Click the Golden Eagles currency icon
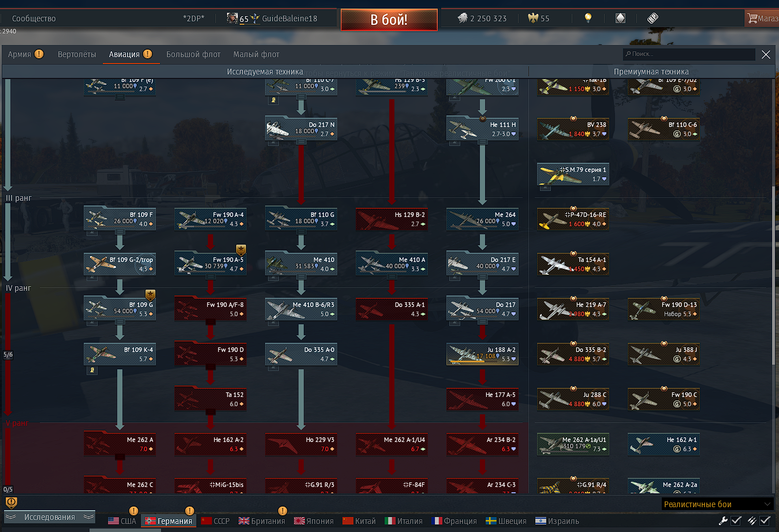The width and height of the screenshot is (779, 532). [533, 18]
